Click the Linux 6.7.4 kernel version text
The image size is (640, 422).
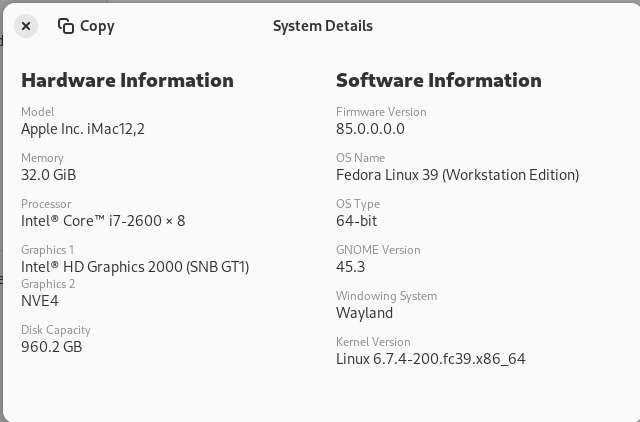pyautogui.click(x=430, y=358)
